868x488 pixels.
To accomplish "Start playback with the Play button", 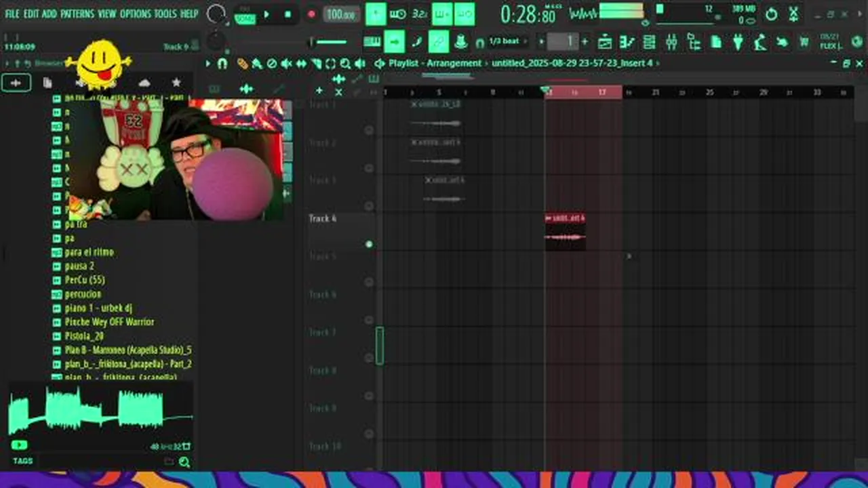I will [x=267, y=14].
